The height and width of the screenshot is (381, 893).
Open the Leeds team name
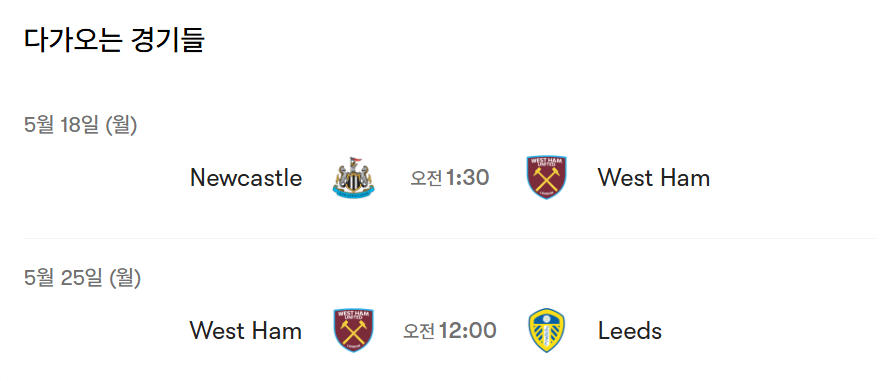630,330
